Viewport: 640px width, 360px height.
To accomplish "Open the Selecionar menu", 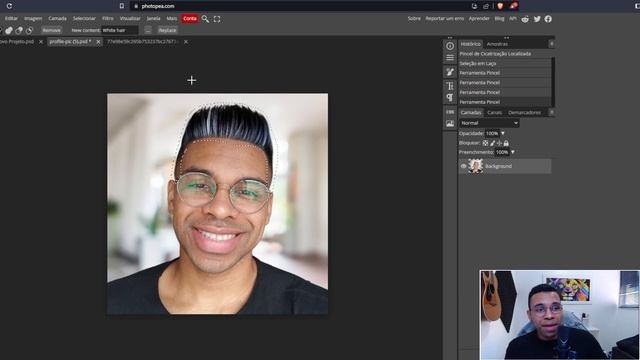I will click(84, 18).
